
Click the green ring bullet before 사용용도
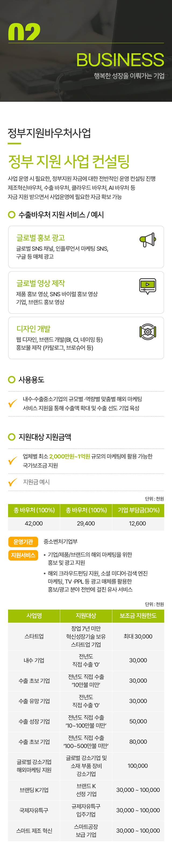(12, 379)
